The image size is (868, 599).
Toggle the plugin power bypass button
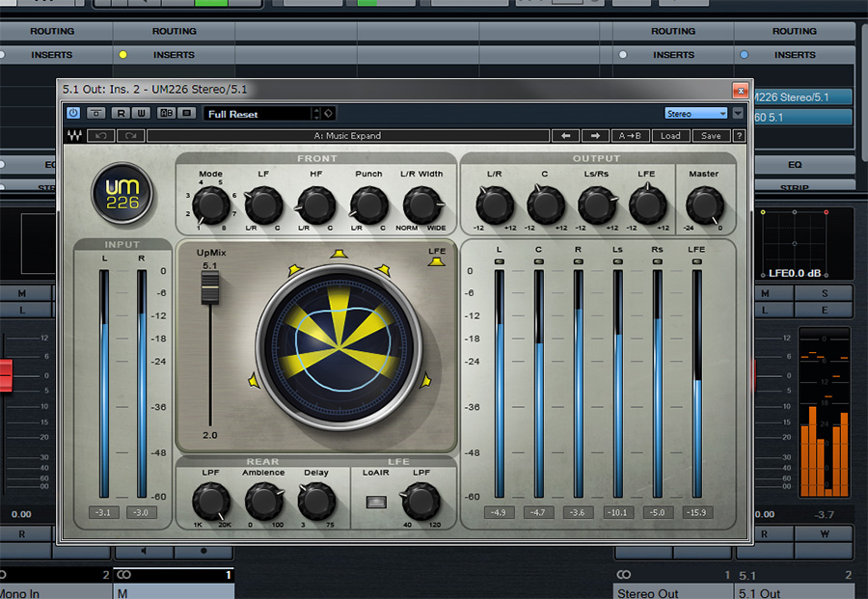point(73,113)
